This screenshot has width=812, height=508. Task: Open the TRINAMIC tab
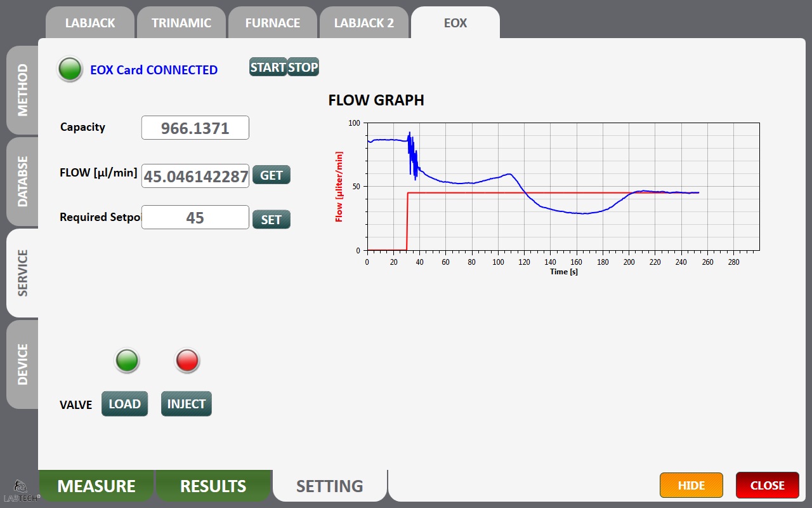coord(181,23)
